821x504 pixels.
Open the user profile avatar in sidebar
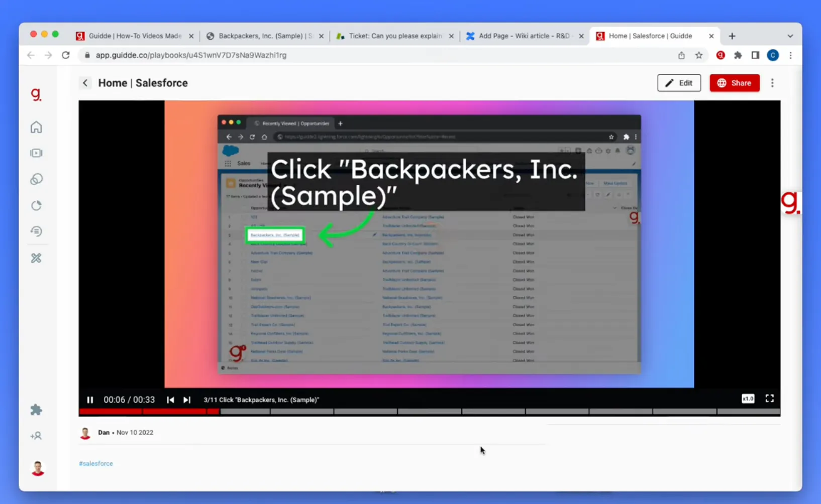pyautogui.click(x=38, y=468)
